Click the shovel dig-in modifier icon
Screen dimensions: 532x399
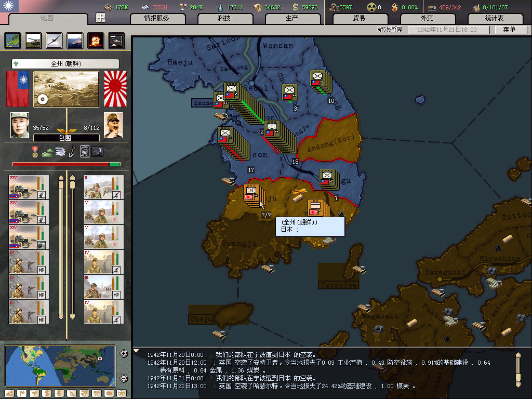[72, 152]
